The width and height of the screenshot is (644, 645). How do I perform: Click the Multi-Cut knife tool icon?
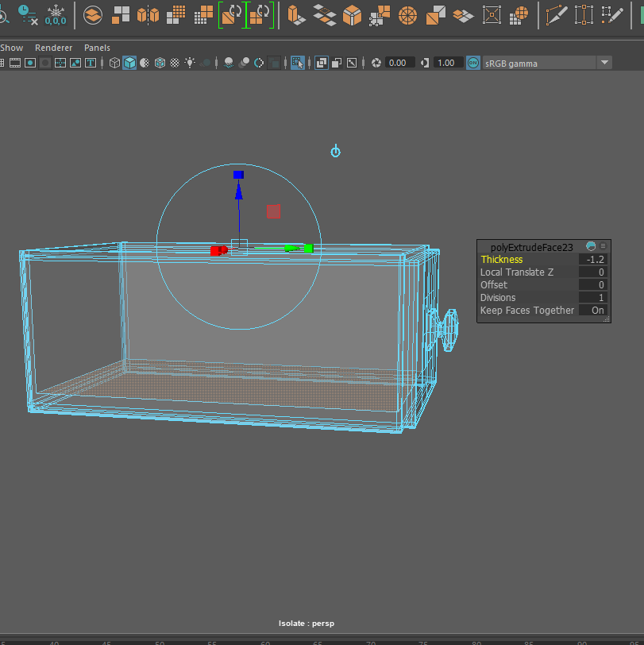pyautogui.click(x=558, y=14)
